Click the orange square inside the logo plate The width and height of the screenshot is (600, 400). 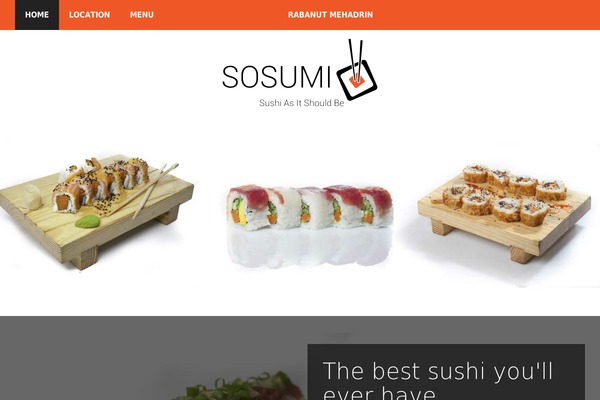[x=357, y=80]
